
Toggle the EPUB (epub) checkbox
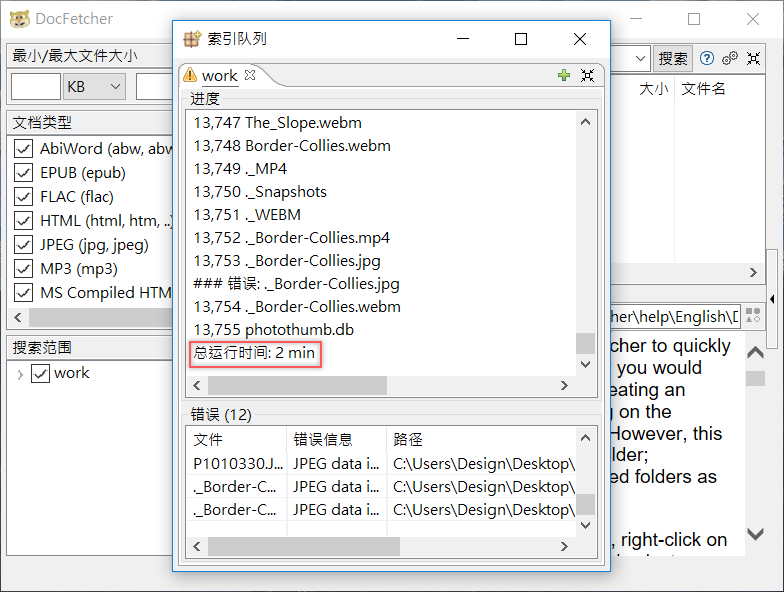coord(24,172)
